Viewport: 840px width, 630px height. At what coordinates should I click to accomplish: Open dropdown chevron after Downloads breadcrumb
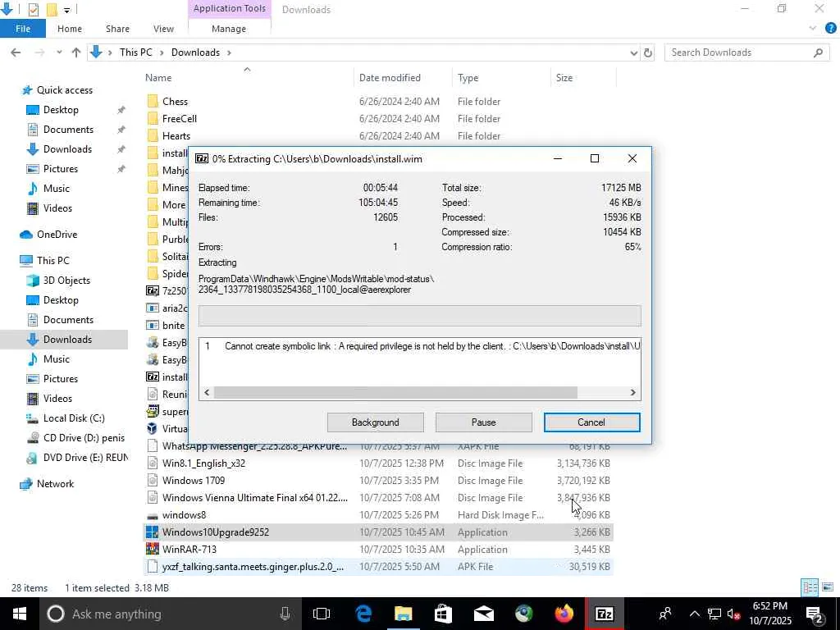[x=230, y=52]
